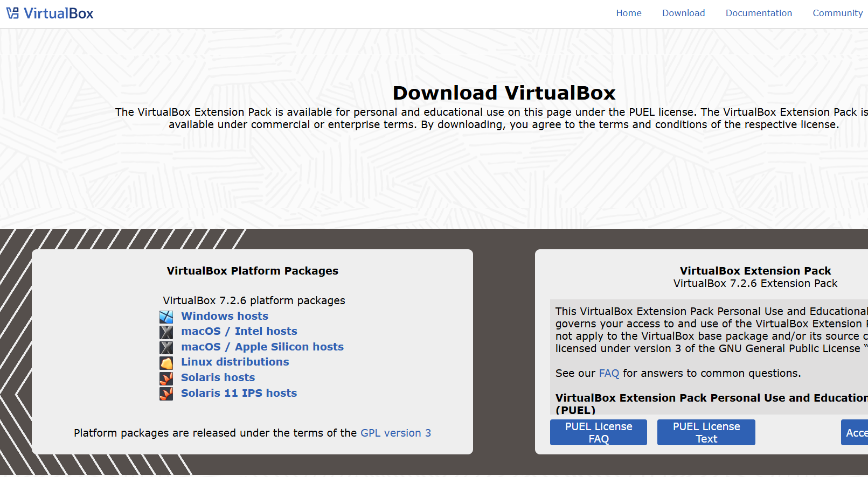
Task: Click the Solaris hosts icon
Action: [x=166, y=378]
